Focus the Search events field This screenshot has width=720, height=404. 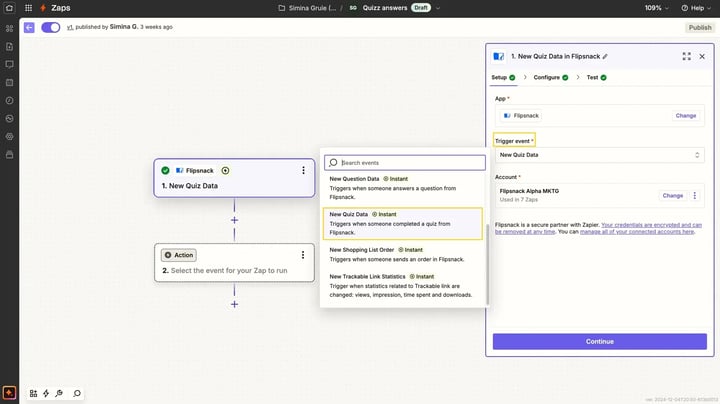coord(405,163)
